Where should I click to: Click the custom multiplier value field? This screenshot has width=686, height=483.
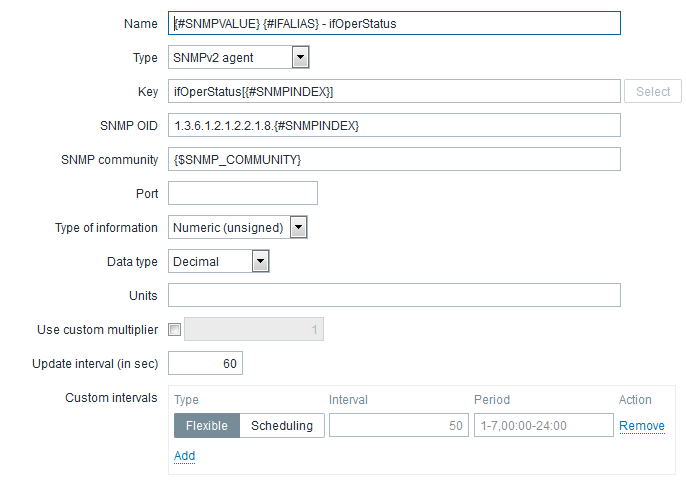click(254, 330)
